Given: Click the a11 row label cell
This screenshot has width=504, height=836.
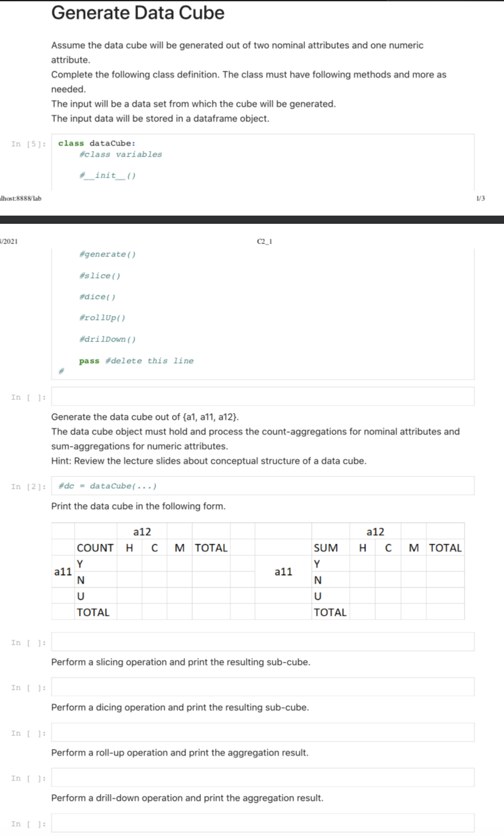Looking at the screenshot, I should [x=62, y=572].
